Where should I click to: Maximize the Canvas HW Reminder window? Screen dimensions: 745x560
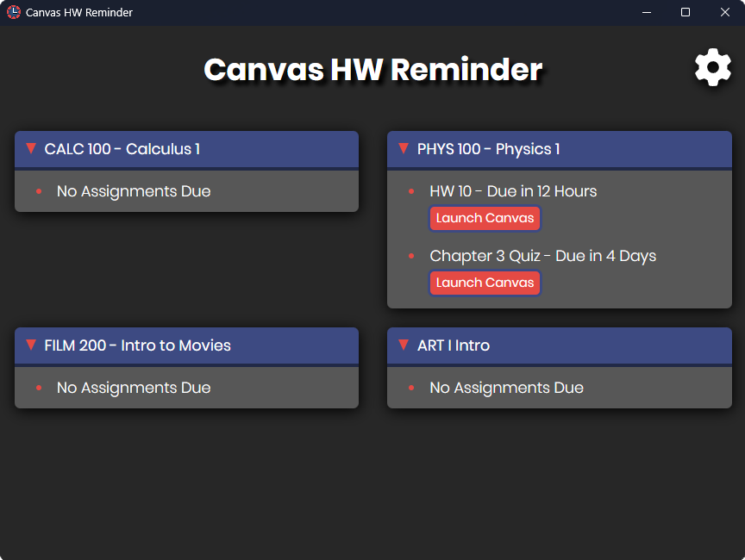[x=686, y=12]
